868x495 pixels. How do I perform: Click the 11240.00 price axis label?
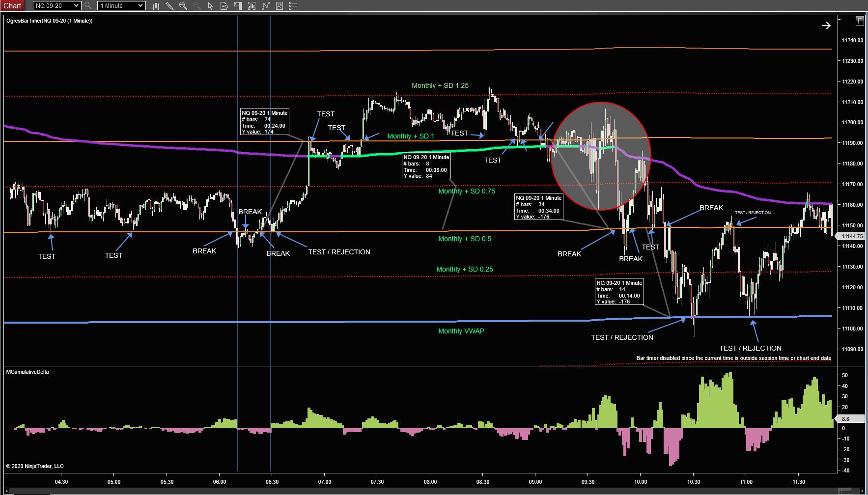(x=852, y=40)
